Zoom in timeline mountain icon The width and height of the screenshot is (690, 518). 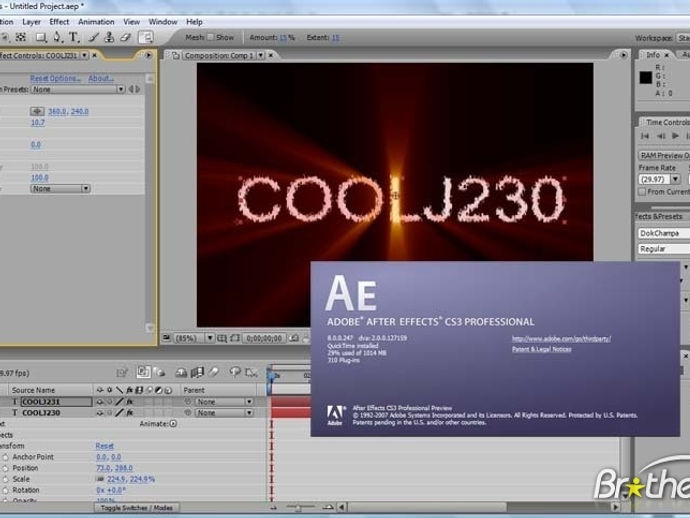pos(327,507)
